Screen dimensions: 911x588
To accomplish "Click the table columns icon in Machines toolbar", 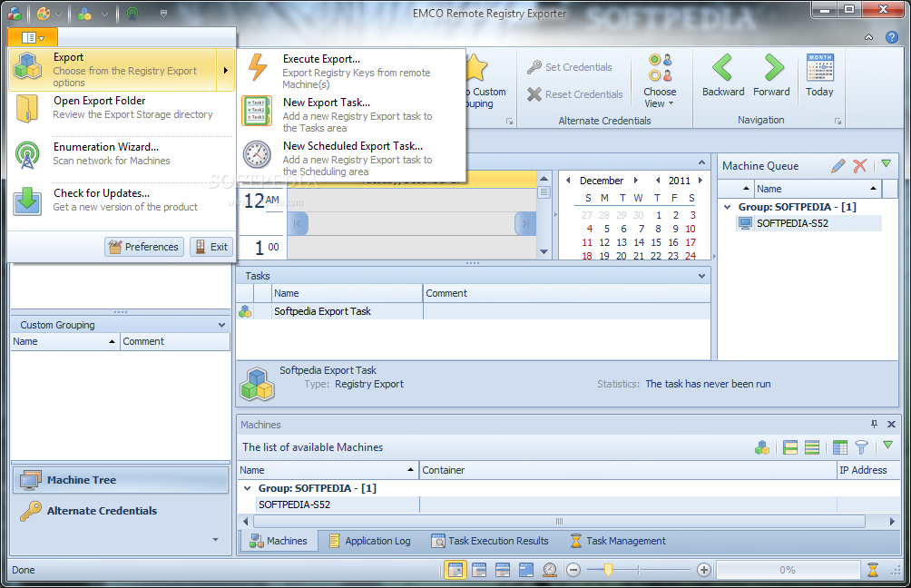I will click(839, 447).
